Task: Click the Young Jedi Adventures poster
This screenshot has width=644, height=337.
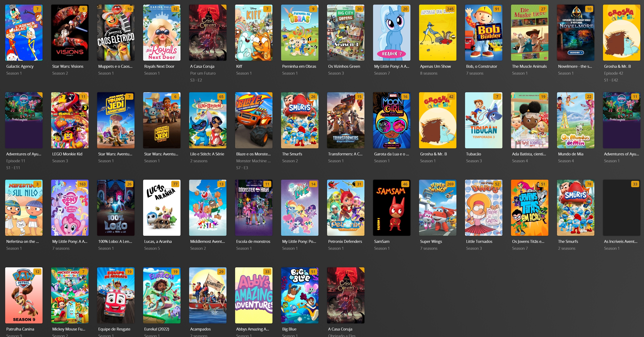Action: 116,120
